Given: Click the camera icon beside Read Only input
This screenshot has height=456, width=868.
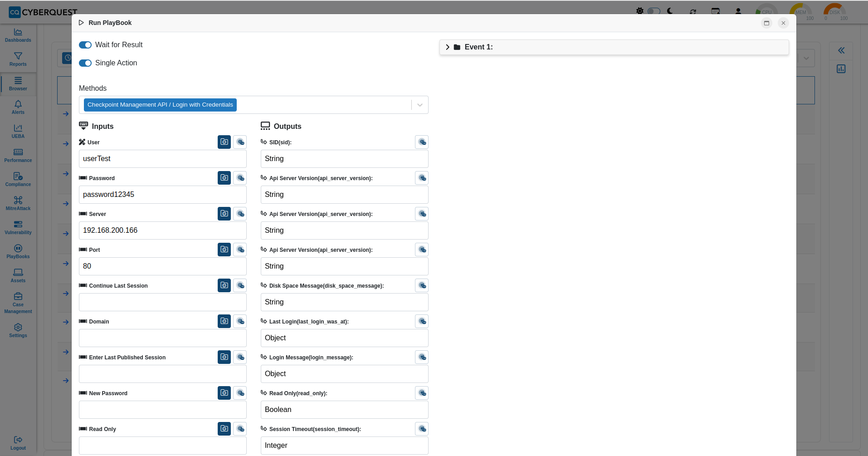Looking at the screenshot, I should pos(224,429).
